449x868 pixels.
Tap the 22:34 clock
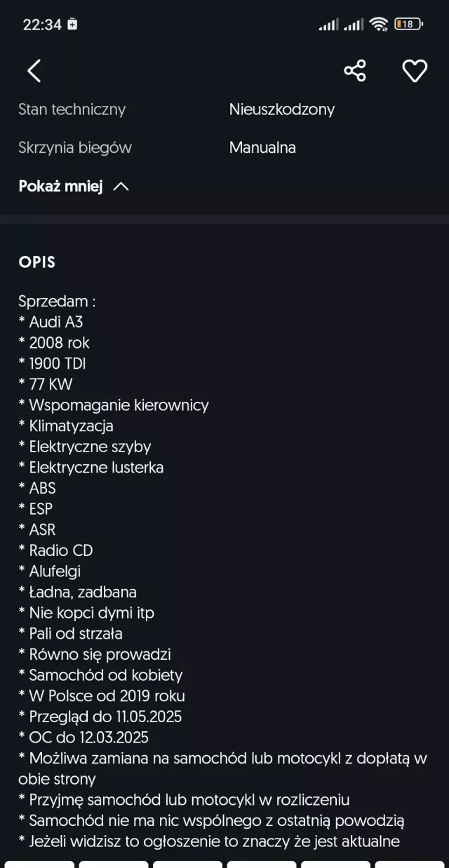pyautogui.click(x=42, y=25)
